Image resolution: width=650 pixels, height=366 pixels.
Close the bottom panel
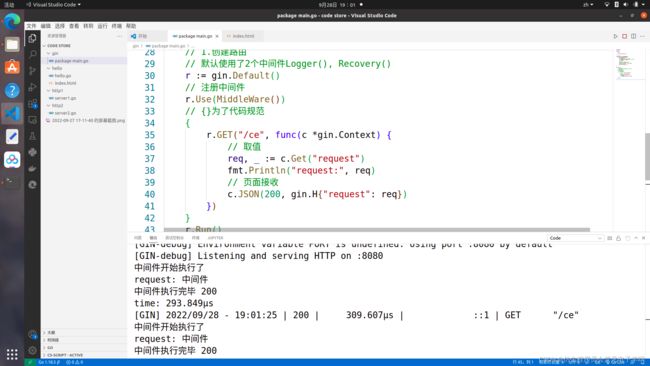tap(644, 238)
